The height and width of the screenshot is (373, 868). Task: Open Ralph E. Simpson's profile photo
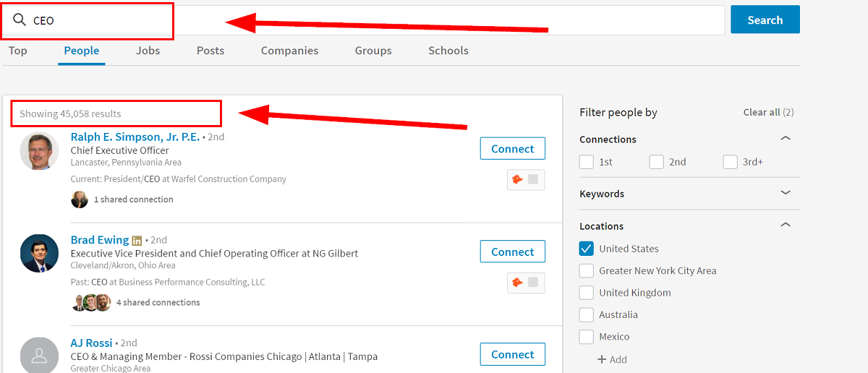click(39, 151)
